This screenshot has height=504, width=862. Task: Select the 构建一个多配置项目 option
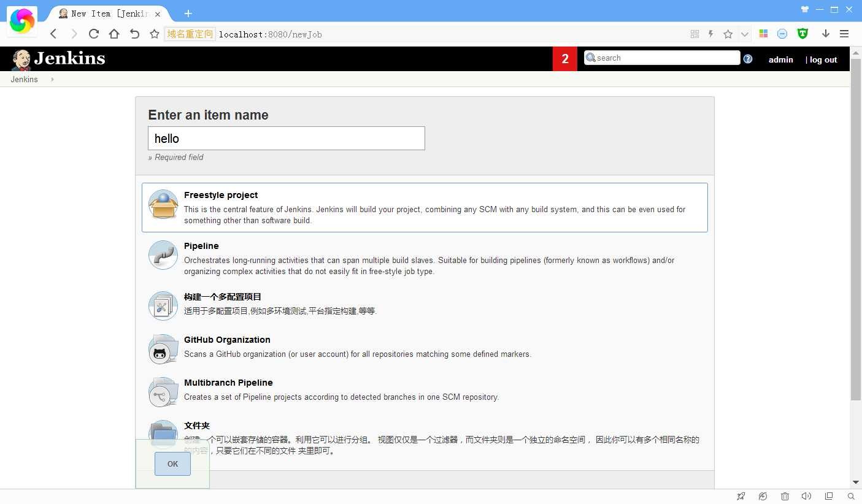(223, 297)
